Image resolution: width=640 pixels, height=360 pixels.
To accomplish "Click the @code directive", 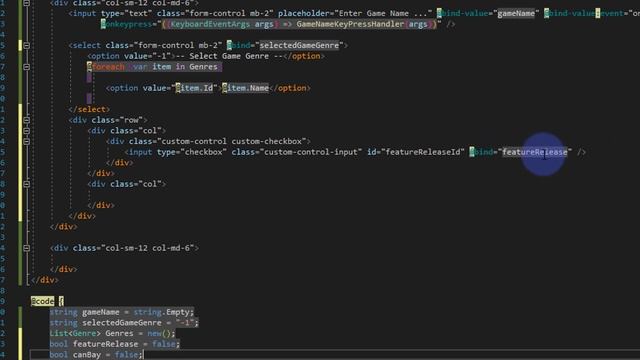I will (x=42, y=301).
